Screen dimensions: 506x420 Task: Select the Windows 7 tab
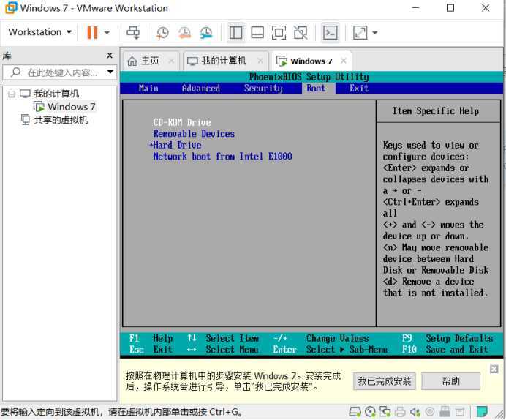point(311,61)
